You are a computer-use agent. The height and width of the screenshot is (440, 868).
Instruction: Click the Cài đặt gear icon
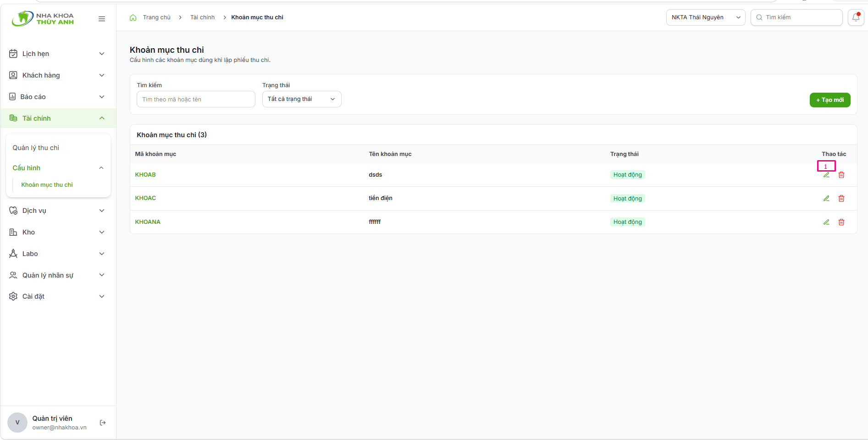tap(13, 296)
